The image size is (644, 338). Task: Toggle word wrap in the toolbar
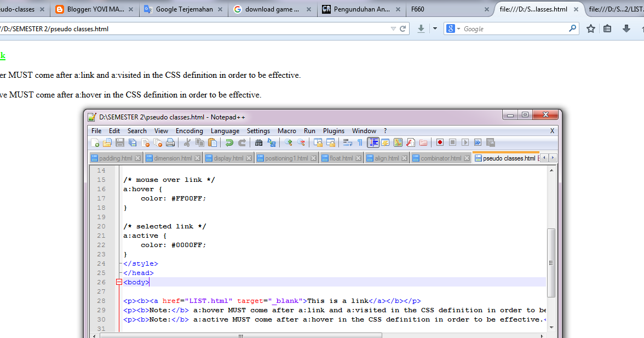coord(347,142)
